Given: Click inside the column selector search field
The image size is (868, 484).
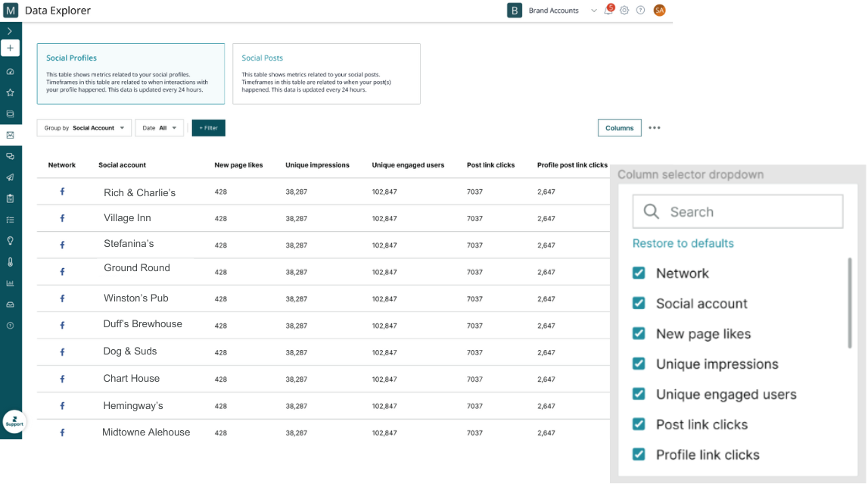Looking at the screenshot, I should pyautogui.click(x=738, y=211).
